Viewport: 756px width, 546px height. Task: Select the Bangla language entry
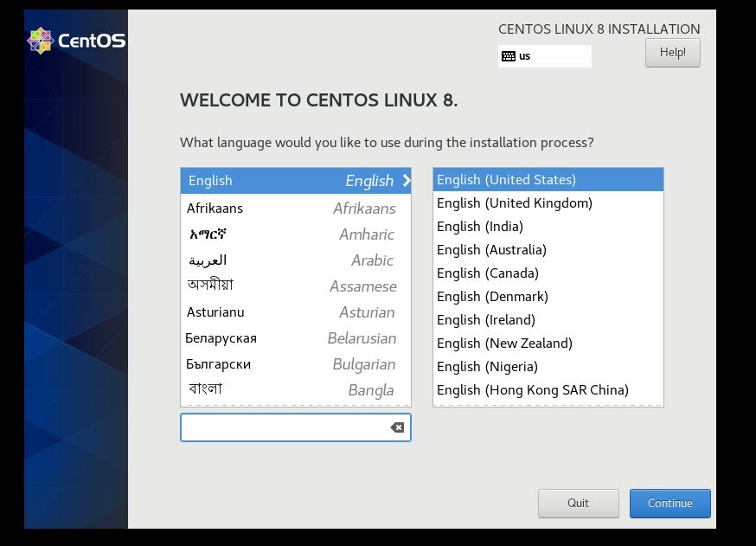pos(259,389)
